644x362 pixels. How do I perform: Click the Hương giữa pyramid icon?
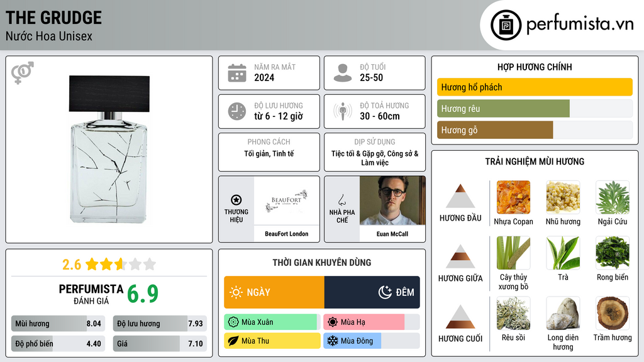click(x=460, y=256)
